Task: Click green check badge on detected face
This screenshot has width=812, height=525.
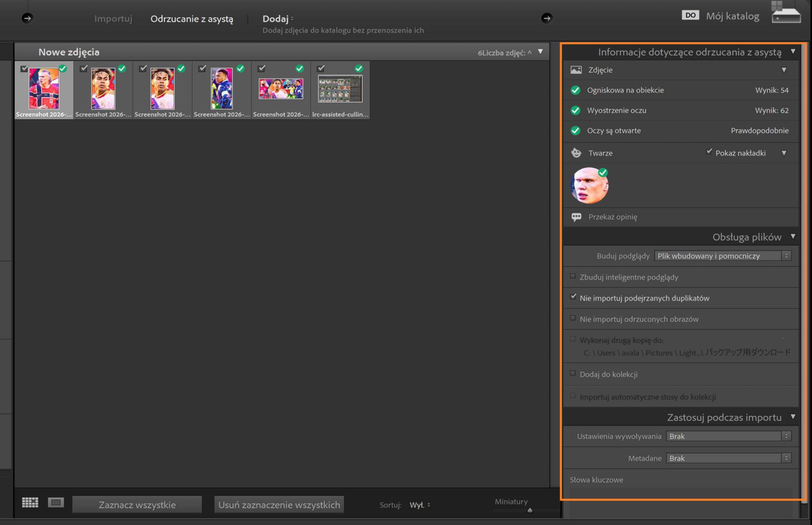Action: pyautogui.click(x=603, y=172)
